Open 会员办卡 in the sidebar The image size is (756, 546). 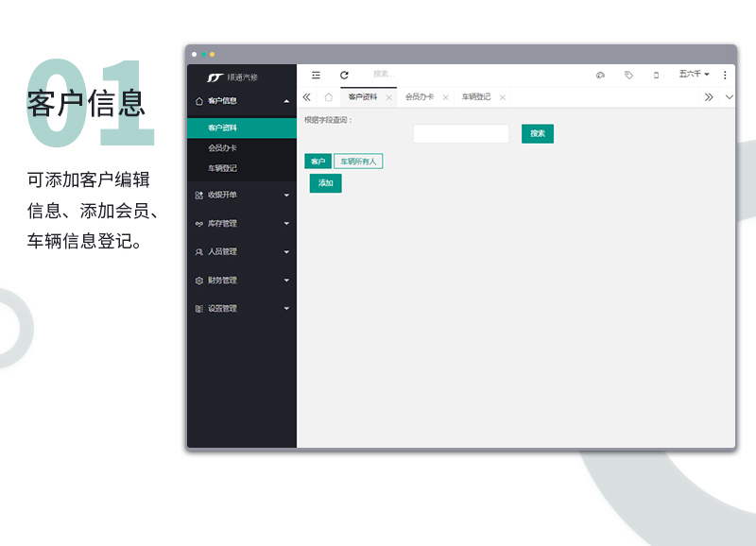pyautogui.click(x=242, y=148)
